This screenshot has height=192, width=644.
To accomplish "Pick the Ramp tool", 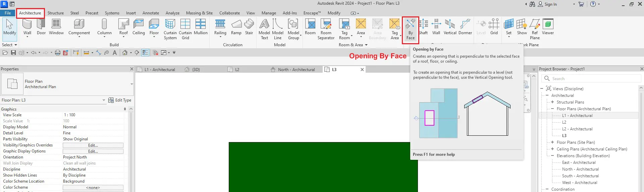I will 236,27.
